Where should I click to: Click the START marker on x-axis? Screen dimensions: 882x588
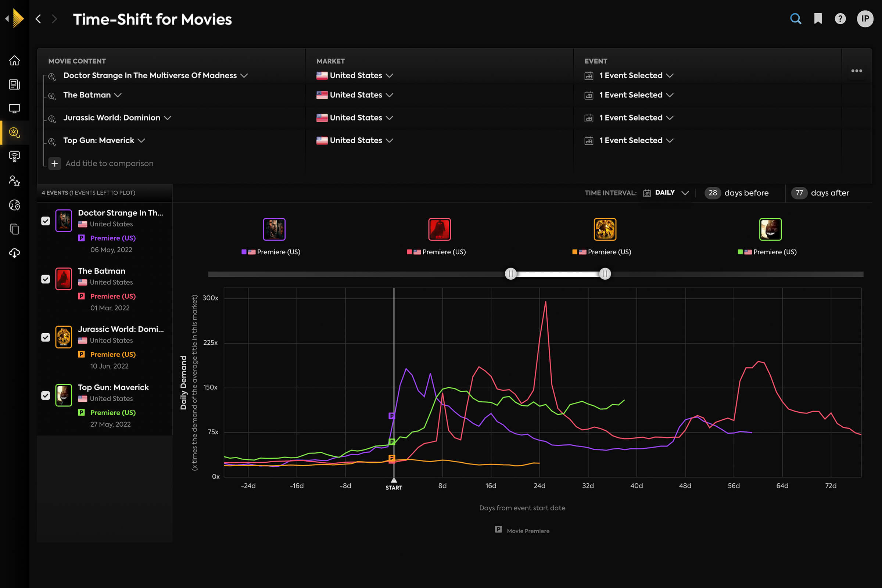tap(394, 484)
